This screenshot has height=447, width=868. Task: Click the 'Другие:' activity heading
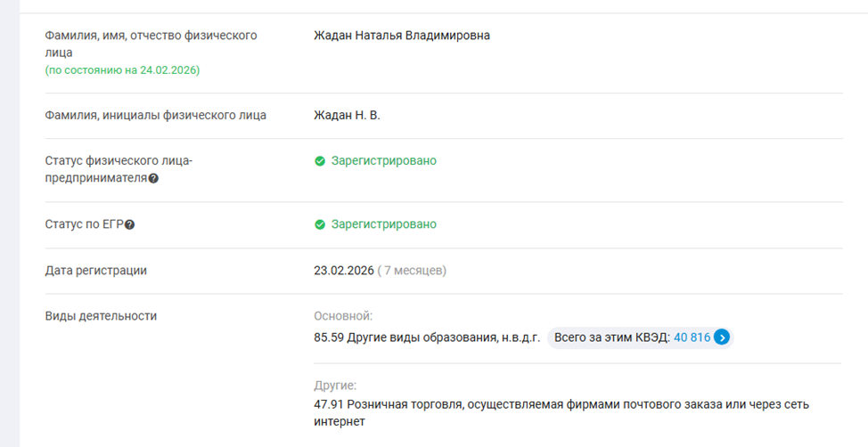point(335,385)
